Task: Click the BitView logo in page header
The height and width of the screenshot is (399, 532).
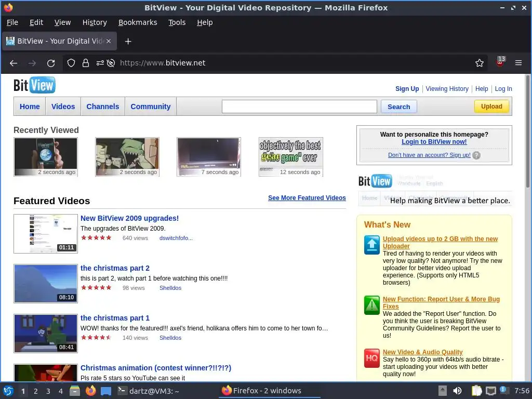Action: click(x=34, y=85)
